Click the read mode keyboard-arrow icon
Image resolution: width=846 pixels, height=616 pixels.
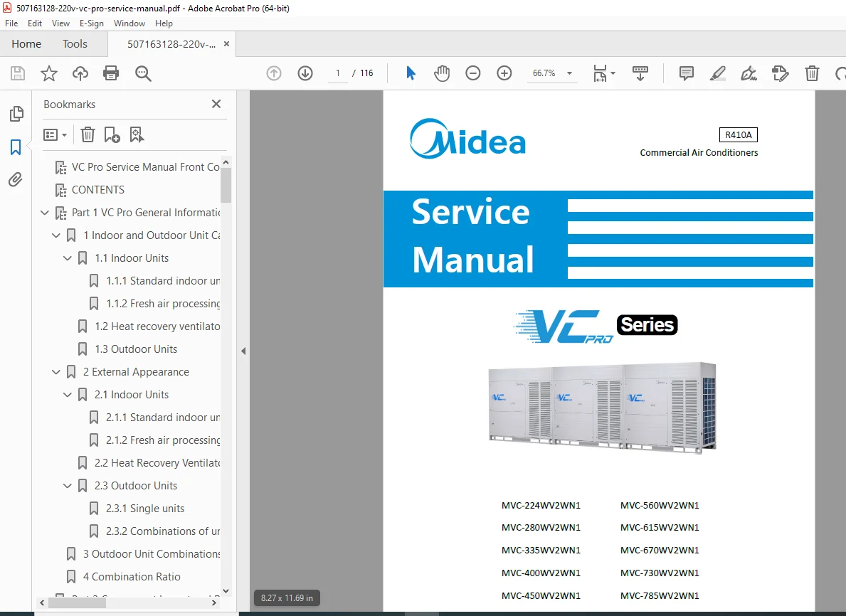(x=640, y=73)
